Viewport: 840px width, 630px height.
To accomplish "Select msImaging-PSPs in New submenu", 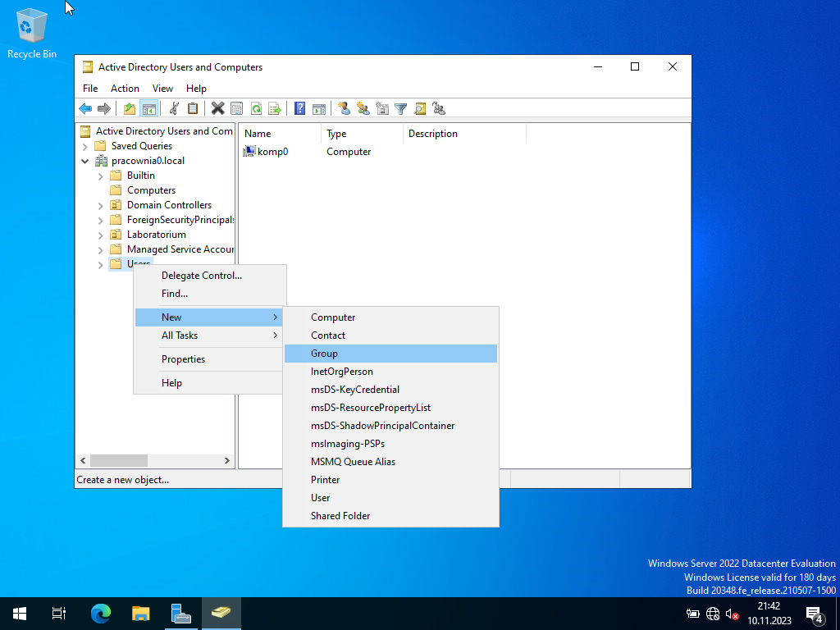I will (390, 444).
